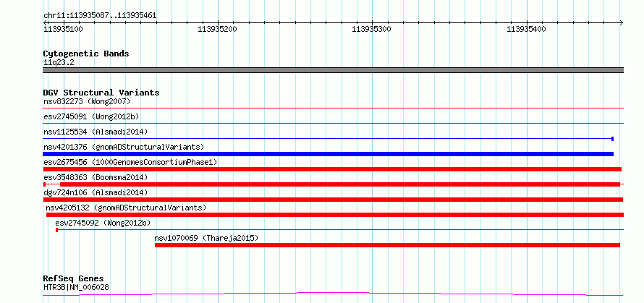The width and height of the screenshot is (644, 303).
Task: Click the red nsv4205132 variant bar
Action: click(335, 215)
